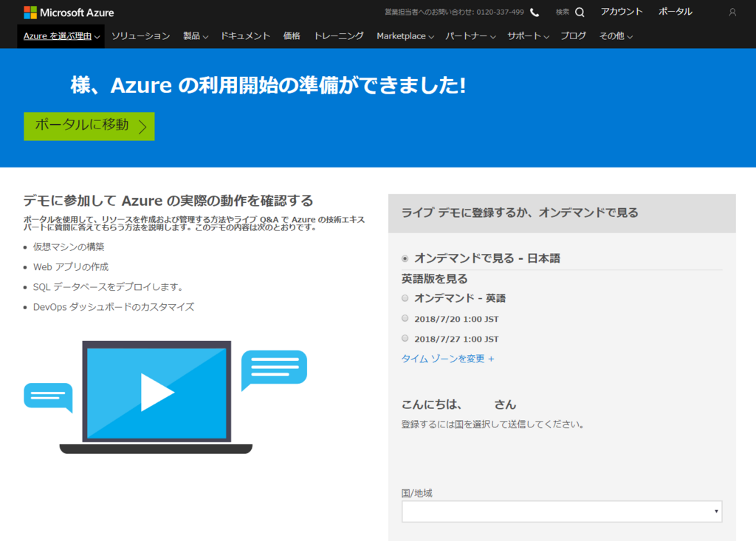This screenshot has width=756, height=541.
Task: Play the demo video laptop illustration
Action: (157, 397)
